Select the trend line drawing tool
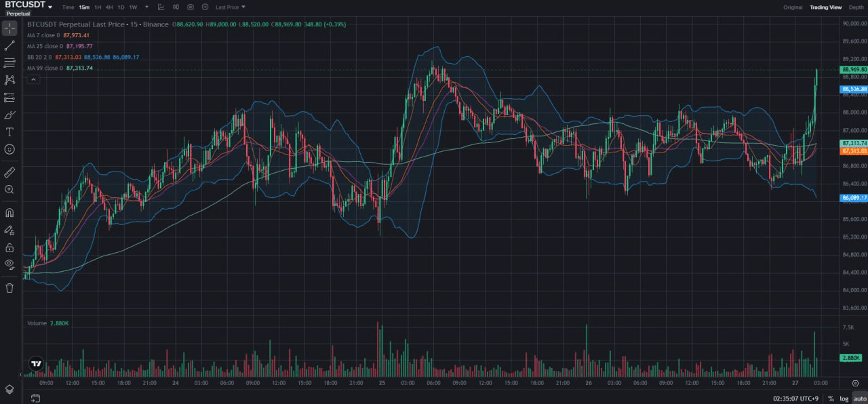Image resolution: width=868 pixels, height=404 pixels. tap(9, 45)
